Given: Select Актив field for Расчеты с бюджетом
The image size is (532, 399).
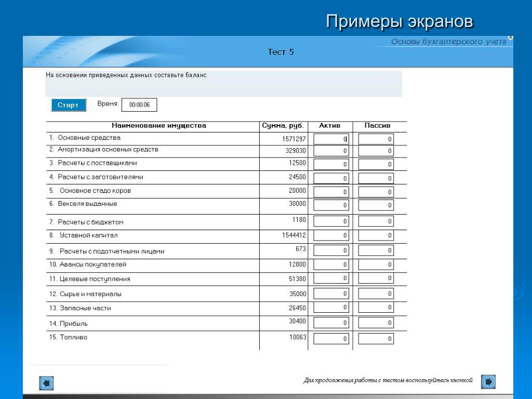Looking at the screenshot, I should [331, 221].
